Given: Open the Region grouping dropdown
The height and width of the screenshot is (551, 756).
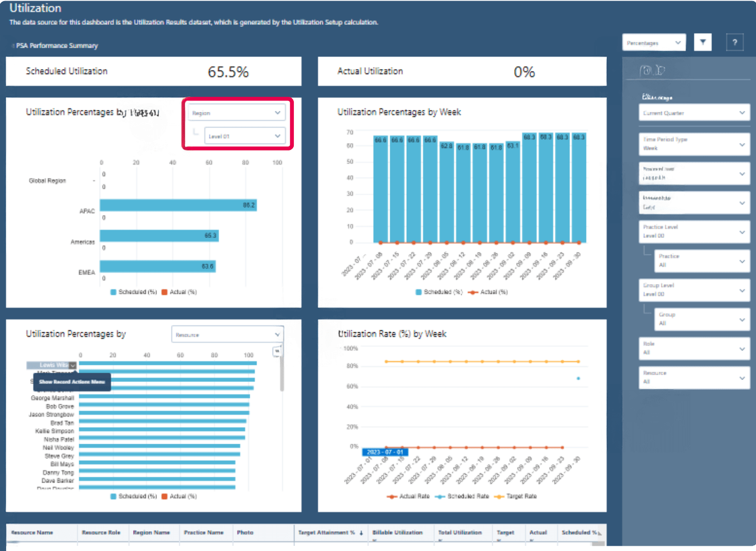Looking at the screenshot, I should 236,112.
